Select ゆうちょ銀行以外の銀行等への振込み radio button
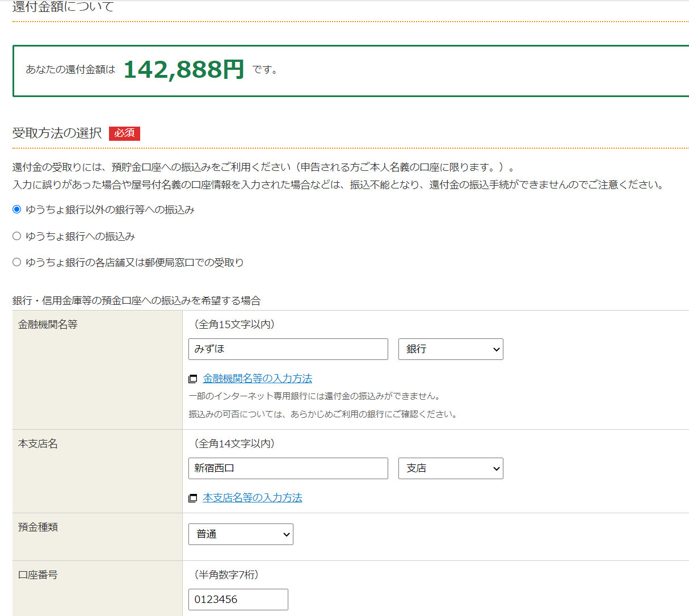 click(x=17, y=209)
